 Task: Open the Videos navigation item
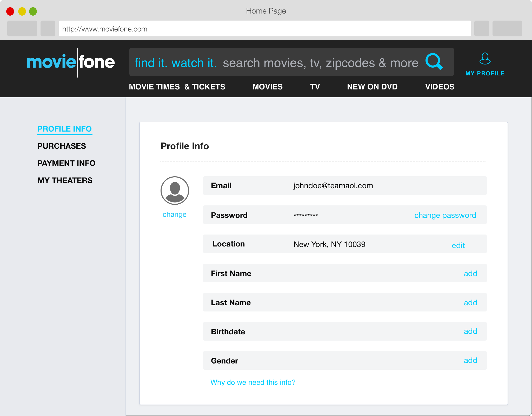pos(440,87)
